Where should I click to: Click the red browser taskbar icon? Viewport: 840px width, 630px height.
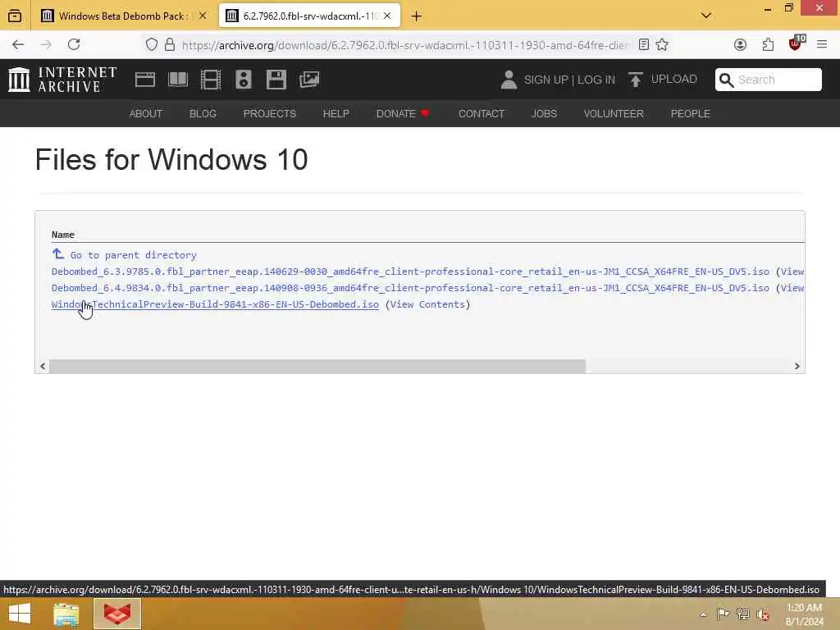[x=117, y=614]
